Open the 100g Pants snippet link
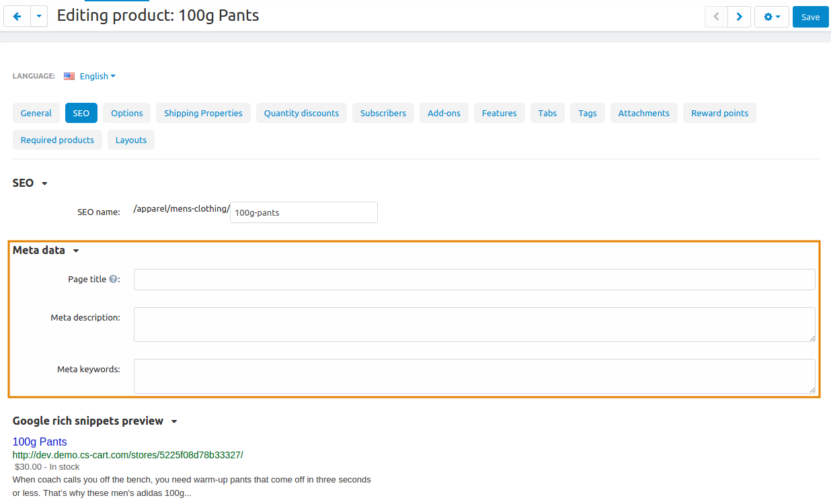831x504 pixels. point(40,442)
